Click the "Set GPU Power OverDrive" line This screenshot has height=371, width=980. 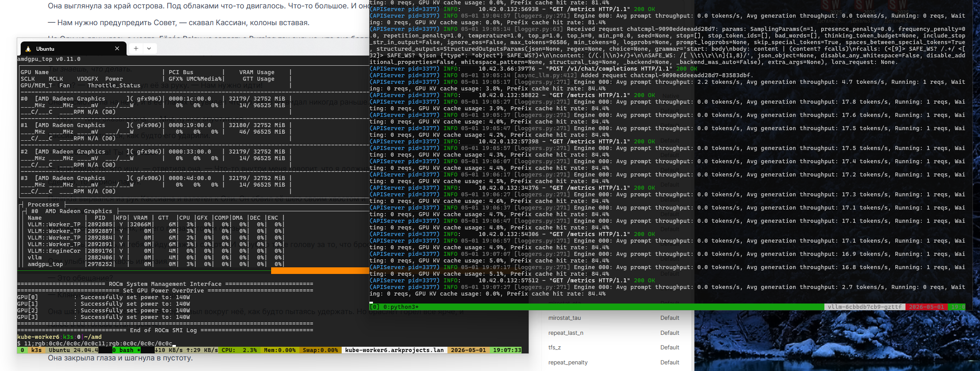point(165,291)
